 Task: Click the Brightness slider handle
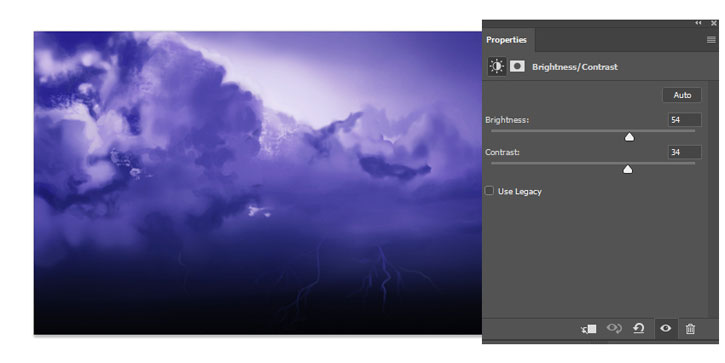pyautogui.click(x=629, y=137)
